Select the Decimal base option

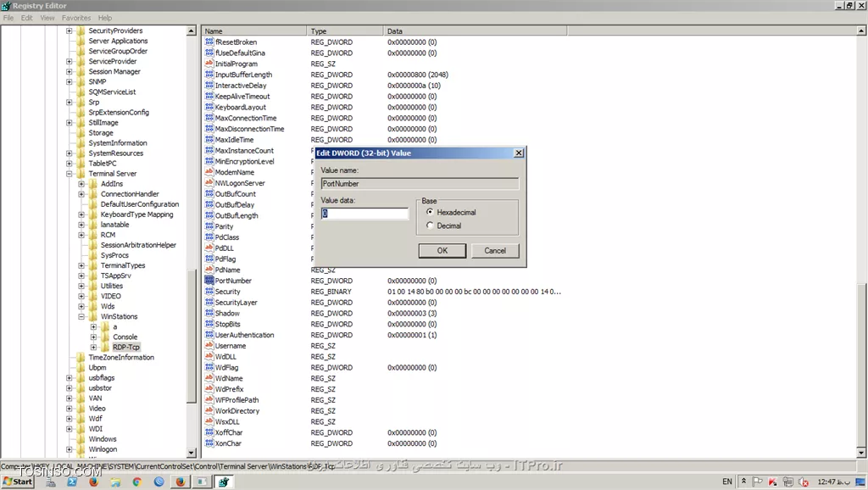pyautogui.click(x=430, y=226)
